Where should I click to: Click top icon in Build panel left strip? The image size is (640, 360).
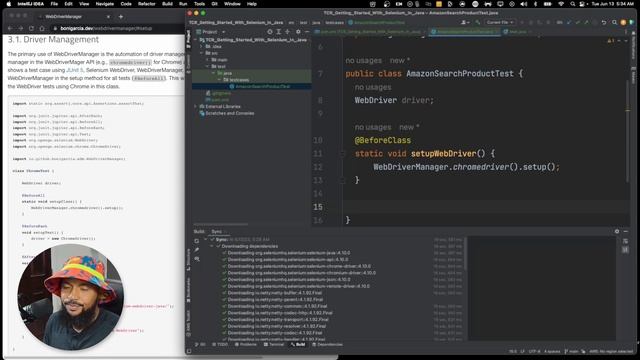[x=197, y=241]
